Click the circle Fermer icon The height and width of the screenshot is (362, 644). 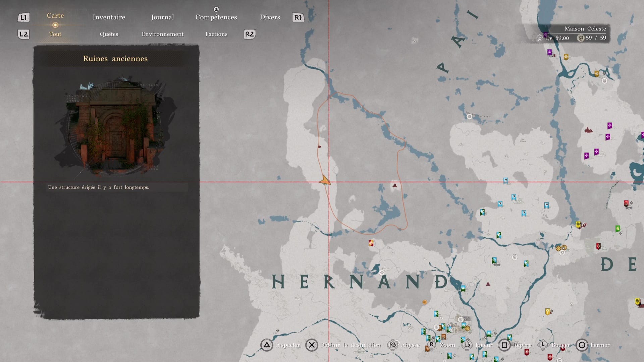click(582, 345)
